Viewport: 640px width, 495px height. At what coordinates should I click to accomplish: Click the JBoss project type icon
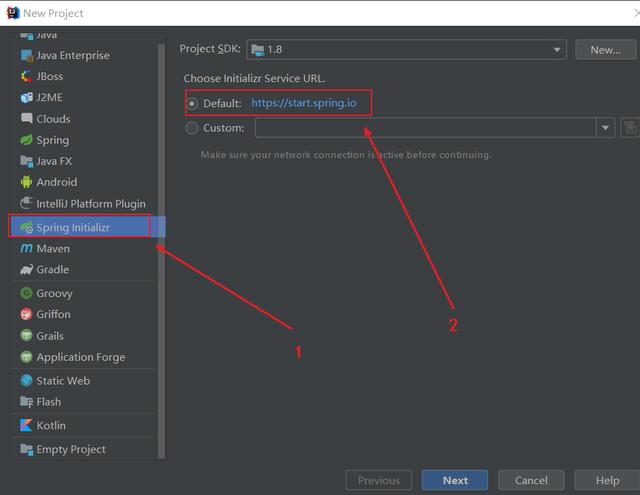pyautogui.click(x=27, y=76)
